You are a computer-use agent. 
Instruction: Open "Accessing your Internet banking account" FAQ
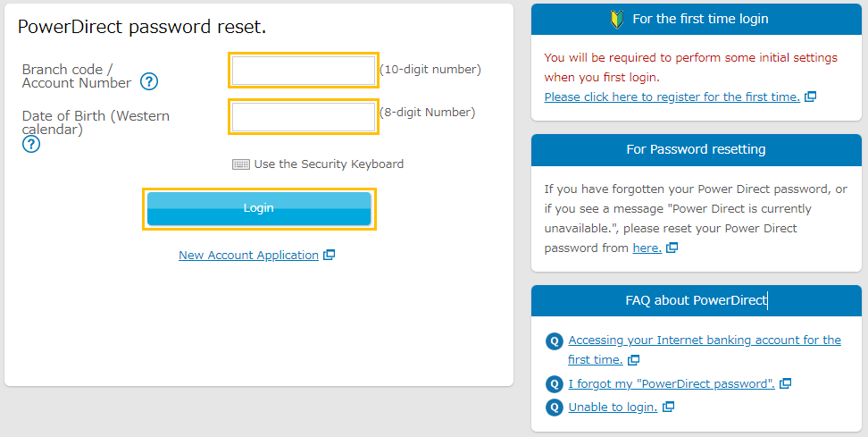coord(705,340)
